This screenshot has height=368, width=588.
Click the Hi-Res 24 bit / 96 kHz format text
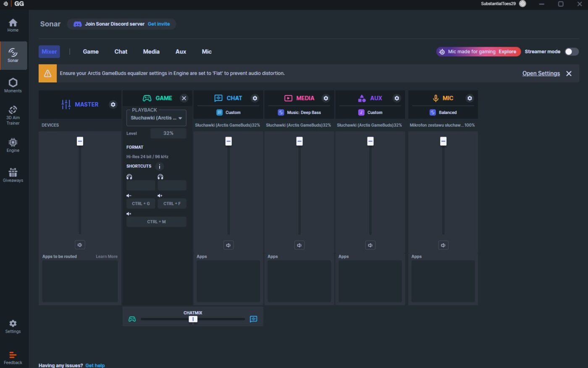(x=147, y=157)
